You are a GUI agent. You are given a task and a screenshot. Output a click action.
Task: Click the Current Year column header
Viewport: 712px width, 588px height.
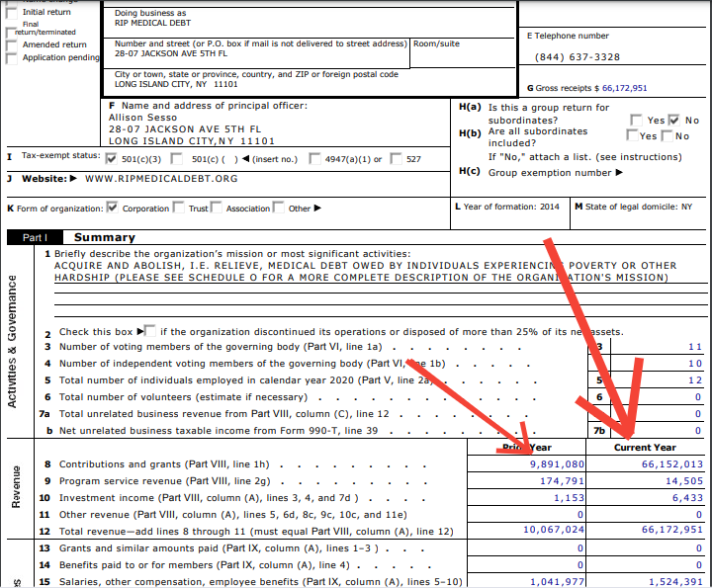pos(645,448)
